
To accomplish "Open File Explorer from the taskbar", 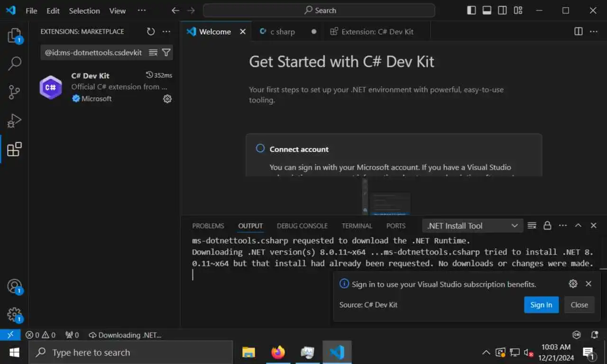I will 248,353.
